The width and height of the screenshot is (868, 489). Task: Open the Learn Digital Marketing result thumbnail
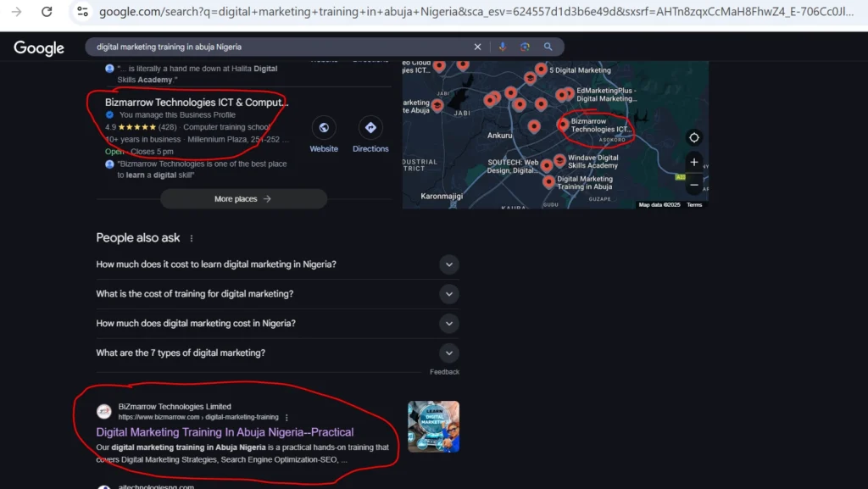[433, 426]
